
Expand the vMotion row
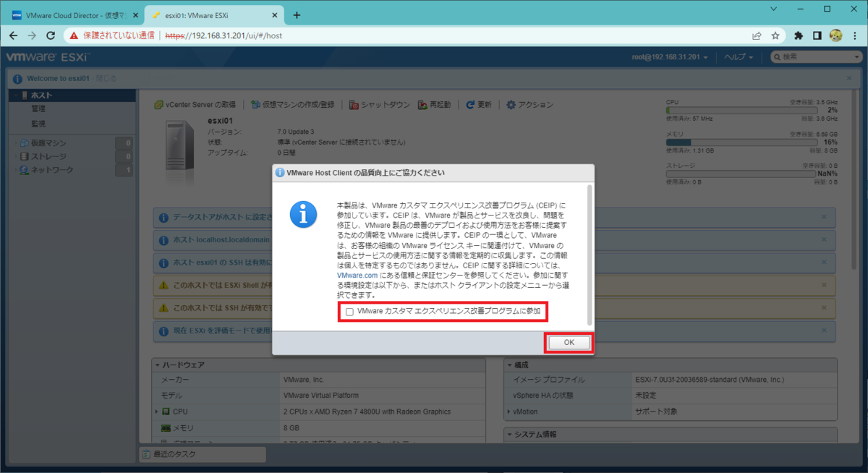pos(509,412)
